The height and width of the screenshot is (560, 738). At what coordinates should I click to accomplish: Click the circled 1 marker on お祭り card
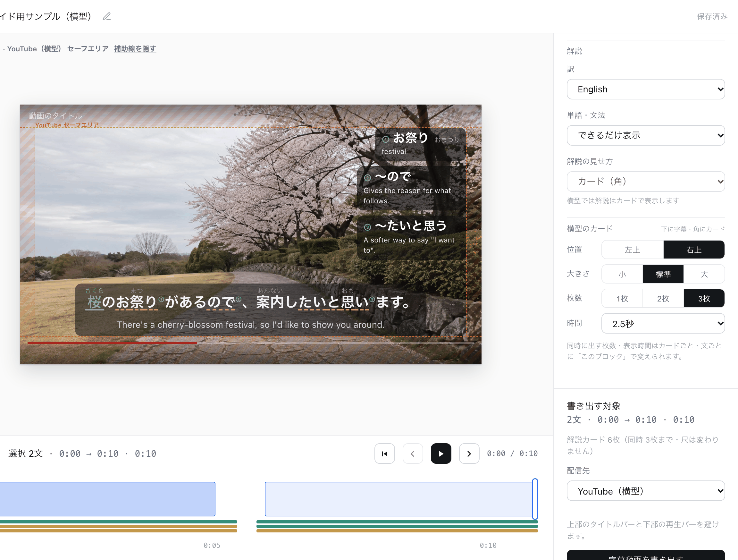click(386, 139)
